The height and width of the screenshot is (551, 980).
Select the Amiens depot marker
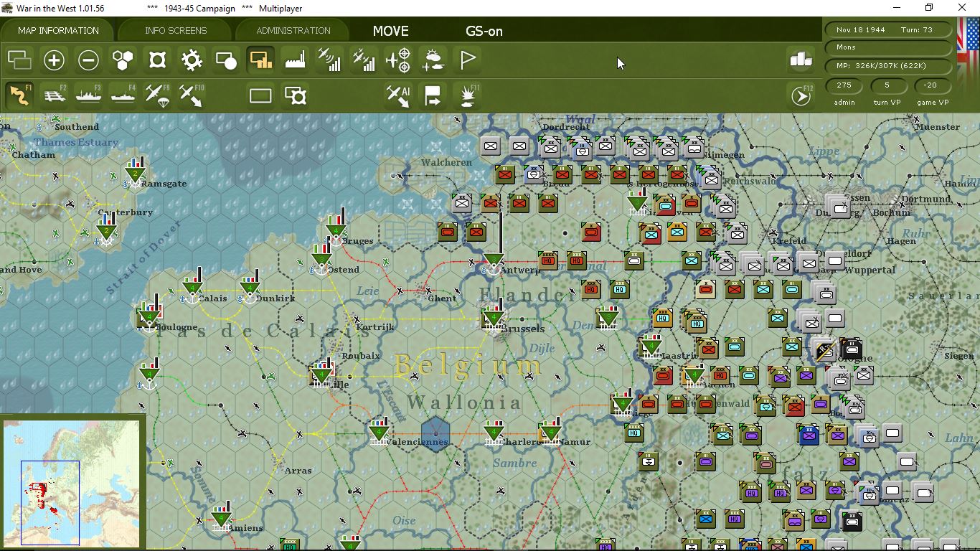[x=221, y=517]
